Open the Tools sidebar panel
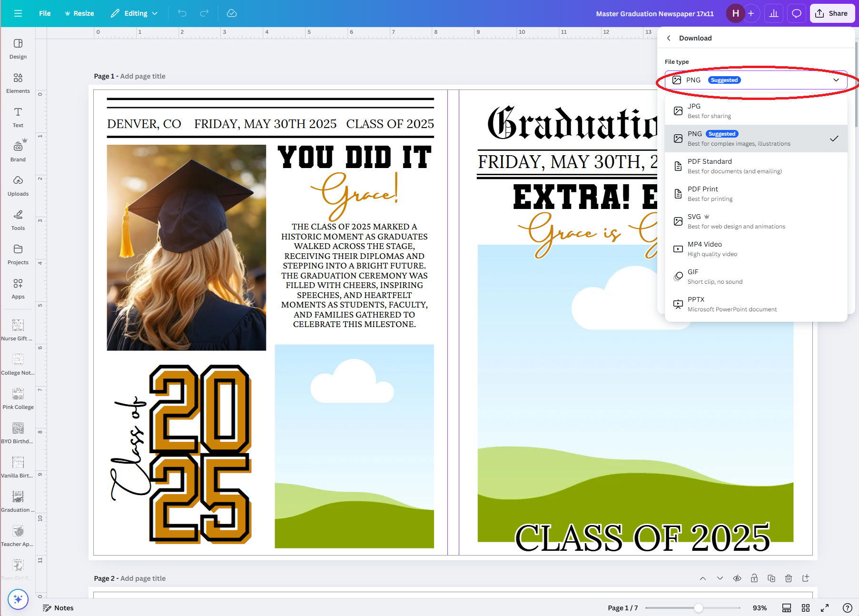 point(18,220)
